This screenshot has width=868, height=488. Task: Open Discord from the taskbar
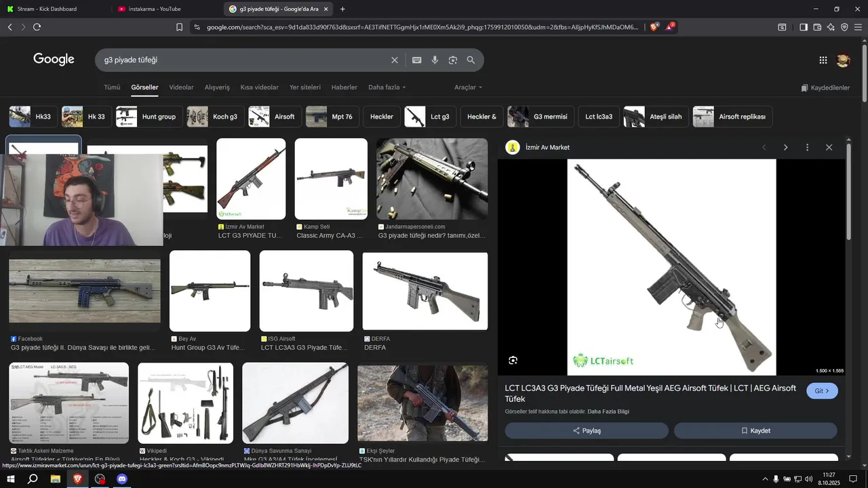coord(122,479)
